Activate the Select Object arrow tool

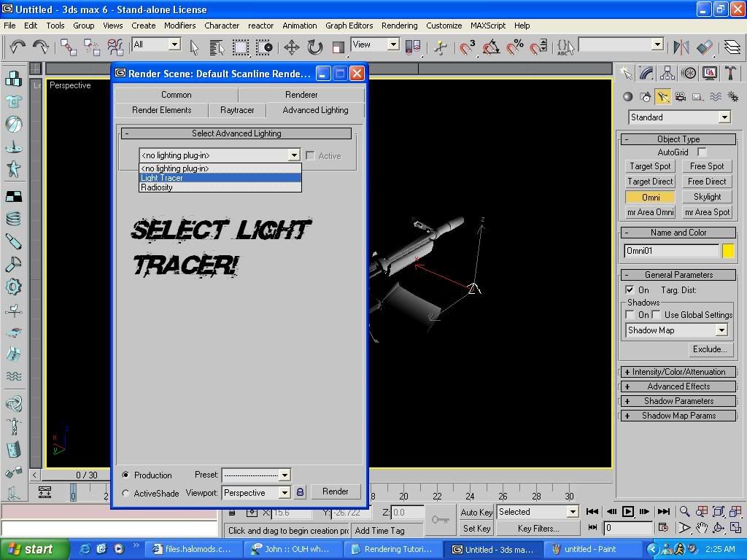193,47
